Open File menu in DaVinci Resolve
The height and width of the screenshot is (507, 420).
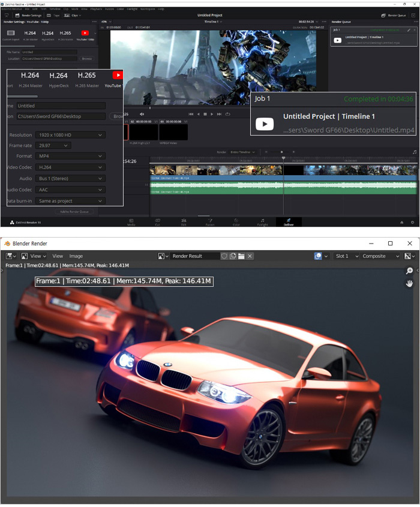coord(27,9)
